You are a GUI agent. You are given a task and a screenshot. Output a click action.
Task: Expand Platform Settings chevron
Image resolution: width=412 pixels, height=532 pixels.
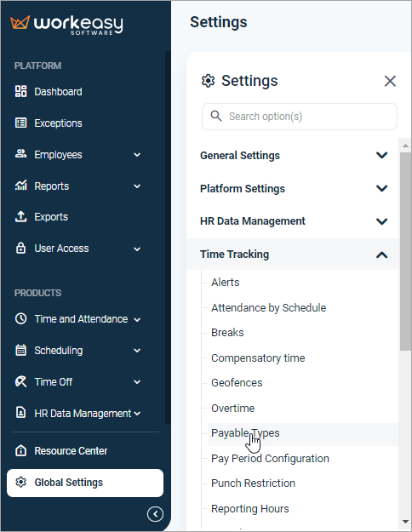click(382, 188)
